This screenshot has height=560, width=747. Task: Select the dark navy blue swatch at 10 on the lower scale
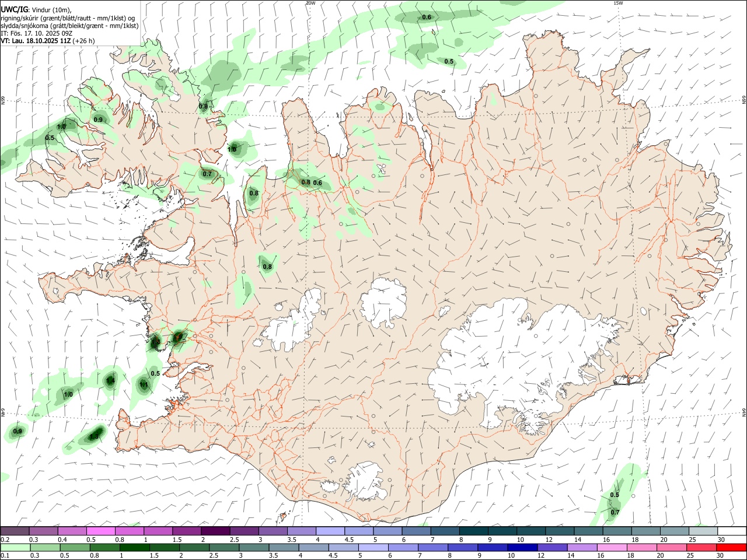click(521, 548)
